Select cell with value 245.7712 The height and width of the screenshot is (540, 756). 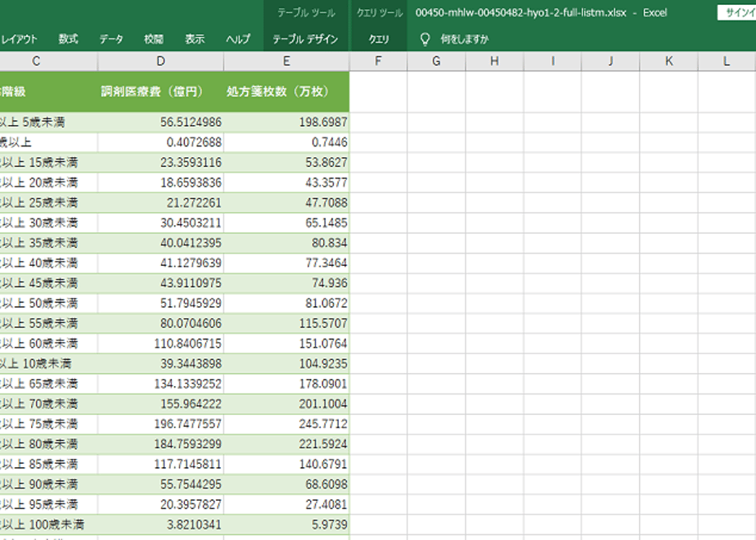(286, 425)
